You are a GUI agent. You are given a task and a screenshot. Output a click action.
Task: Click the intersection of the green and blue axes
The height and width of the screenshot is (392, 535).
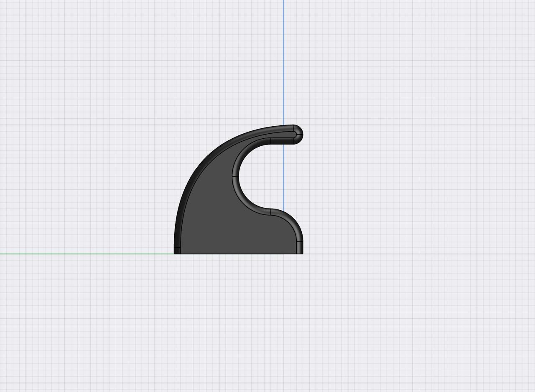click(284, 253)
